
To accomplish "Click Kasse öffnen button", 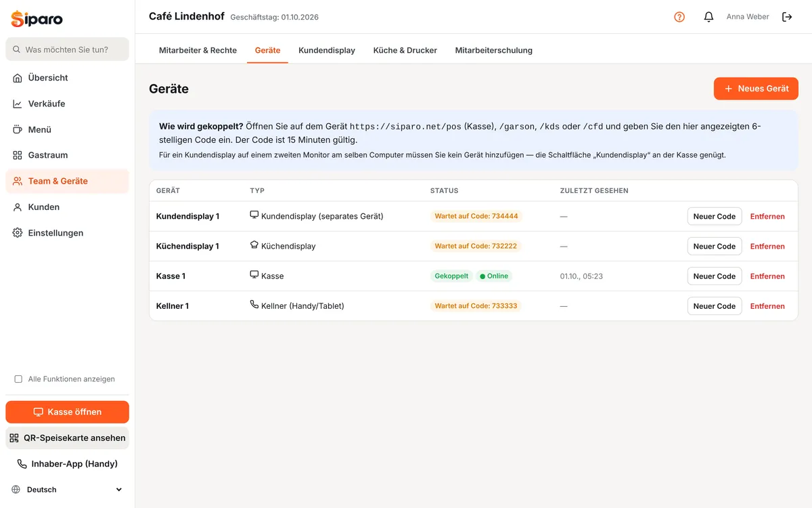I will click(x=68, y=412).
